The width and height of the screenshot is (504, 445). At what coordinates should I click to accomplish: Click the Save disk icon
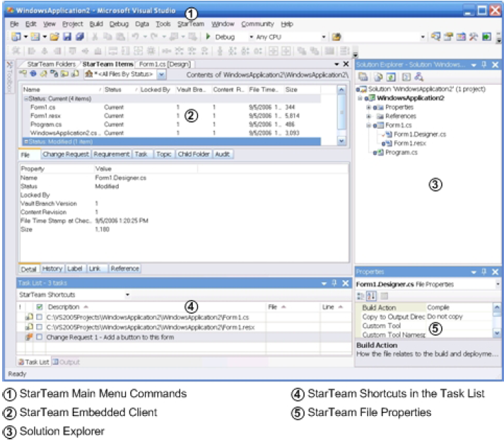coord(67,37)
